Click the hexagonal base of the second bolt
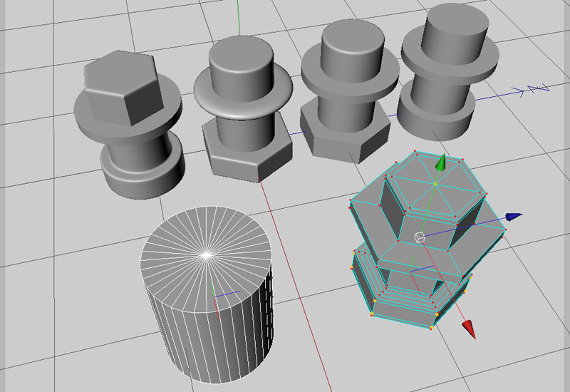The width and height of the screenshot is (570, 392). coord(246,153)
